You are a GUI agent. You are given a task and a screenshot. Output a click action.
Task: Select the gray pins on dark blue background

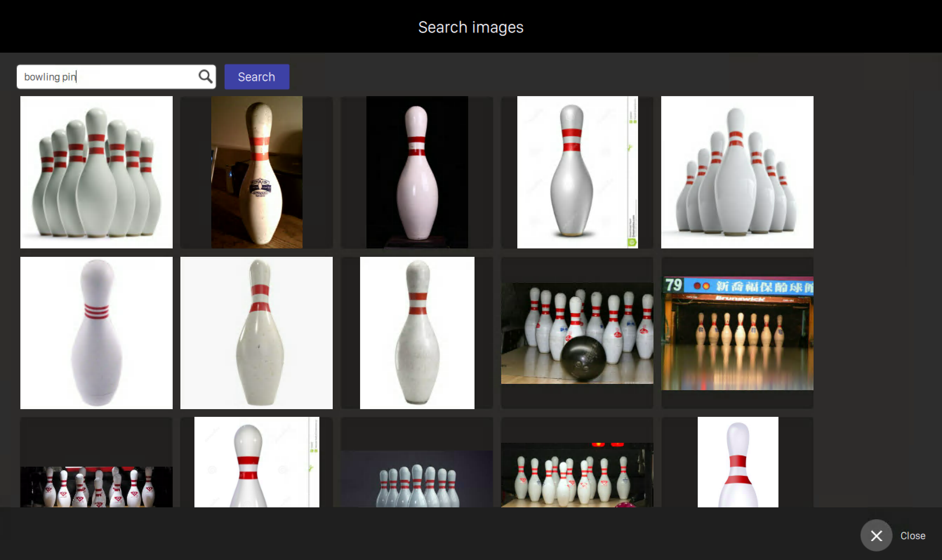(417, 479)
